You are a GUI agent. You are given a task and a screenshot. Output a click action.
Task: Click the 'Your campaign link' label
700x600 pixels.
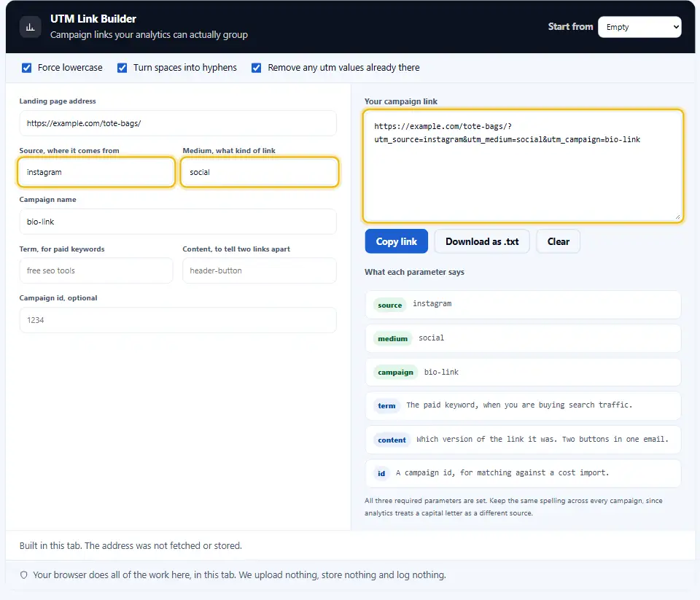coord(401,101)
